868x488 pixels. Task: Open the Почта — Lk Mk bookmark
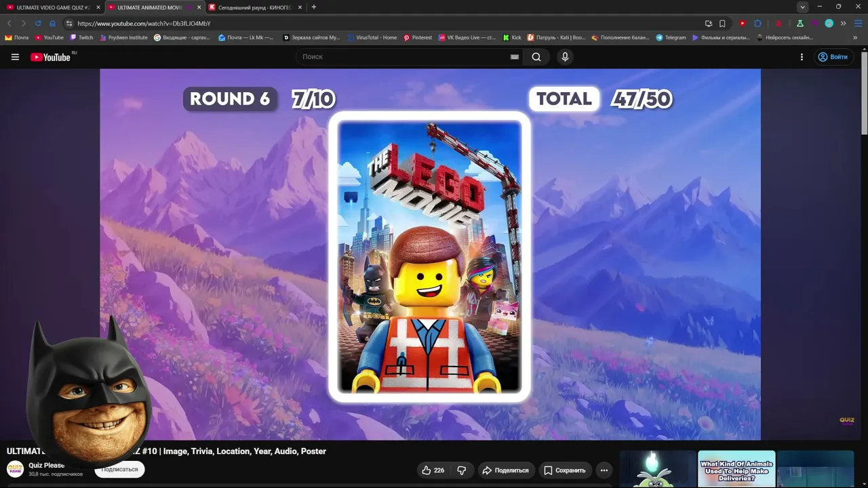[246, 37]
